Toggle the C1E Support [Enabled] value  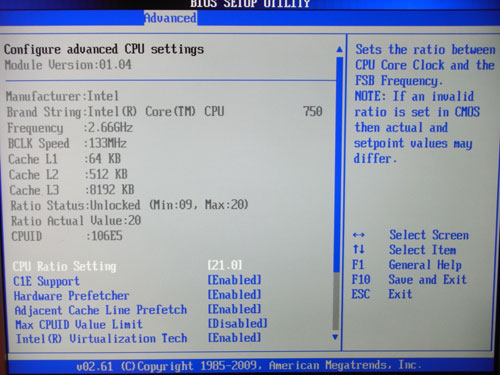pos(234,280)
